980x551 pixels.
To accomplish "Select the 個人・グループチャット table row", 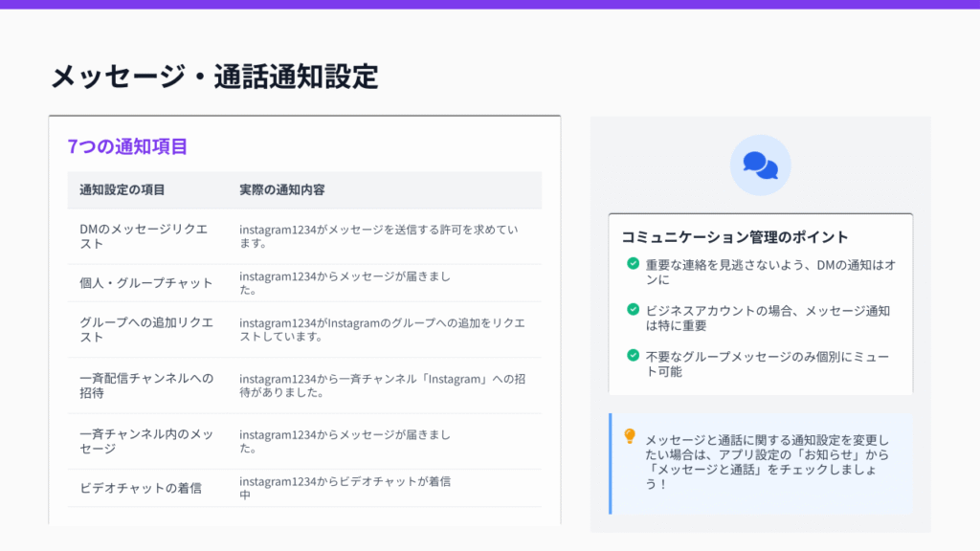I will coord(304,283).
